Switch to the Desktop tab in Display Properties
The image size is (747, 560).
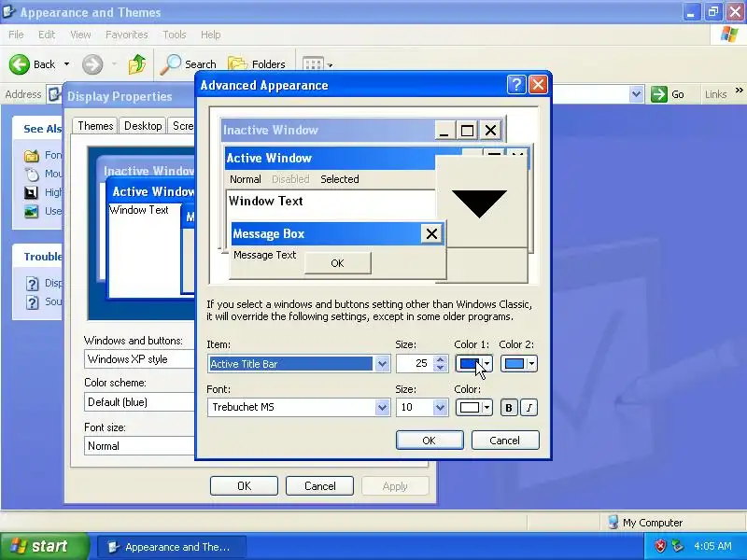tap(143, 126)
